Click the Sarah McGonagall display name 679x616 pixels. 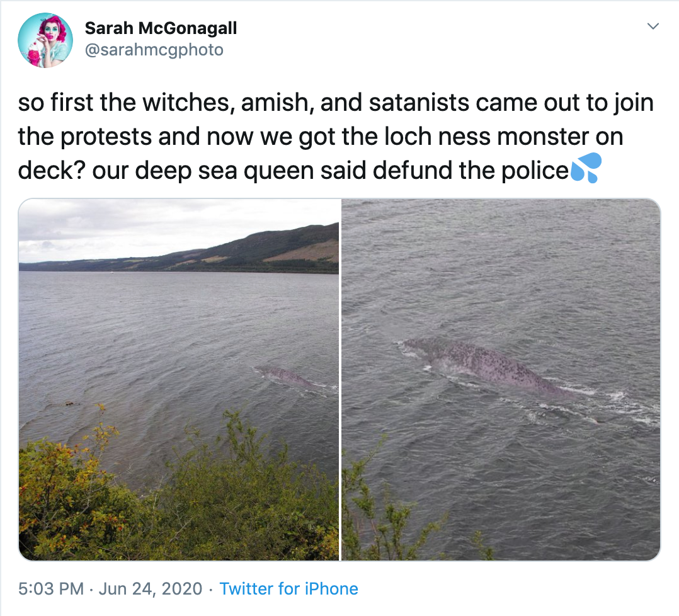point(161,28)
